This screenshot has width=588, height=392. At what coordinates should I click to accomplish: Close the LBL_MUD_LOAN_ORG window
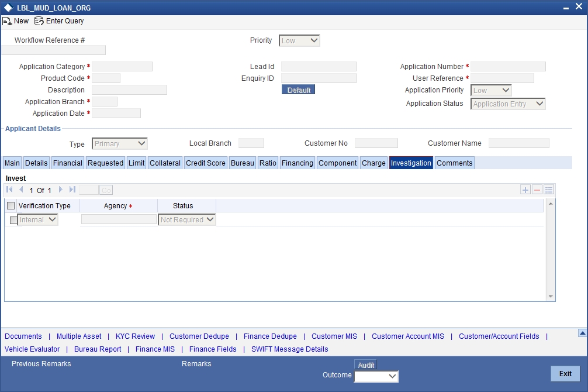coord(579,7)
